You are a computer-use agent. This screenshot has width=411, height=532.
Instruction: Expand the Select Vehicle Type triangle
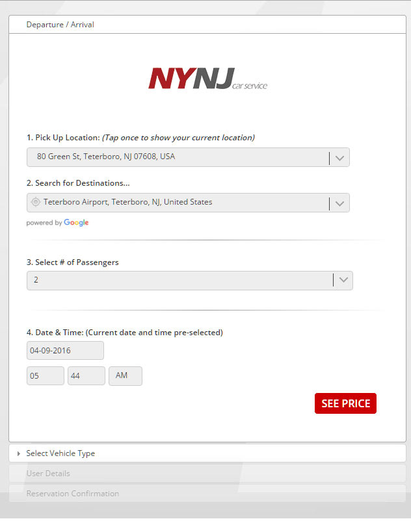click(x=19, y=453)
